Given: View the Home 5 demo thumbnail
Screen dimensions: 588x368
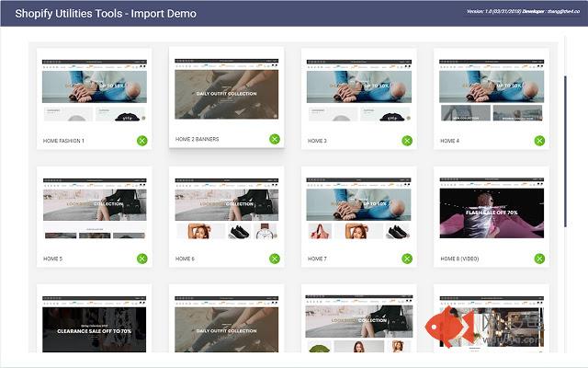Looking at the screenshot, I should click(94, 210).
